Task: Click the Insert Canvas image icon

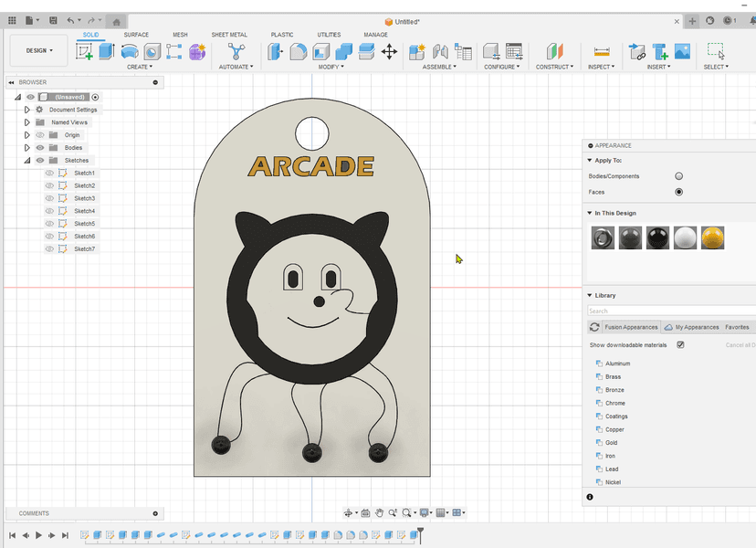Action: point(682,51)
